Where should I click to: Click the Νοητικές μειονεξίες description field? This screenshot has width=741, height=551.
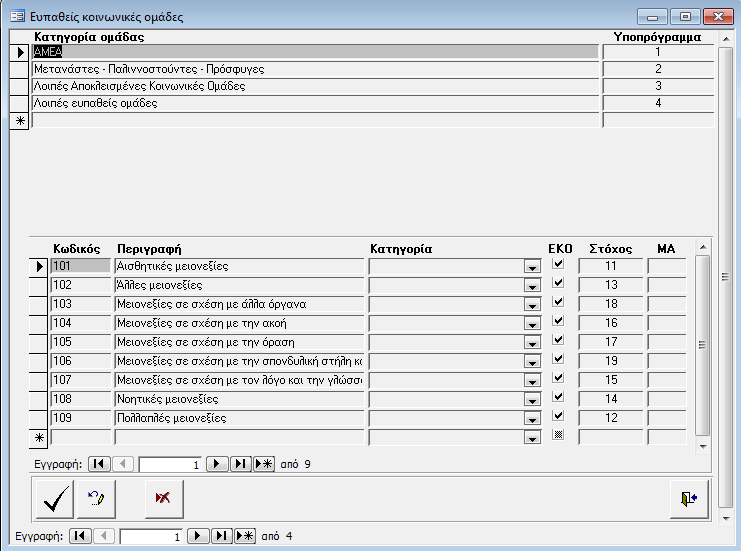pyautogui.click(x=239, y=399)
